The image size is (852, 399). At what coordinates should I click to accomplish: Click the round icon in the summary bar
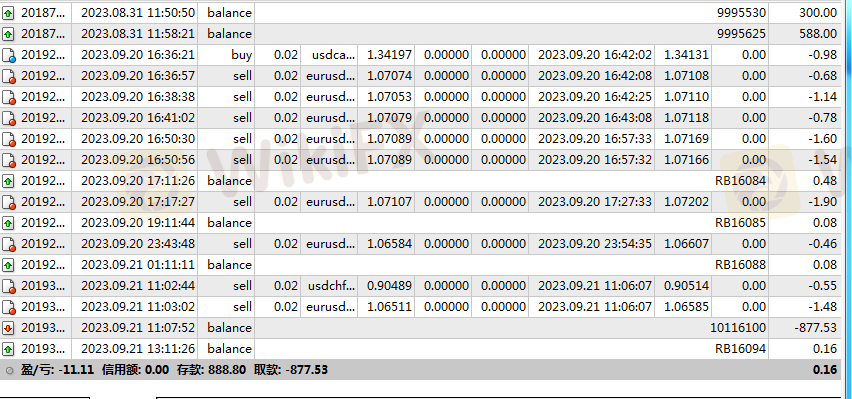(x=9, y=370)
